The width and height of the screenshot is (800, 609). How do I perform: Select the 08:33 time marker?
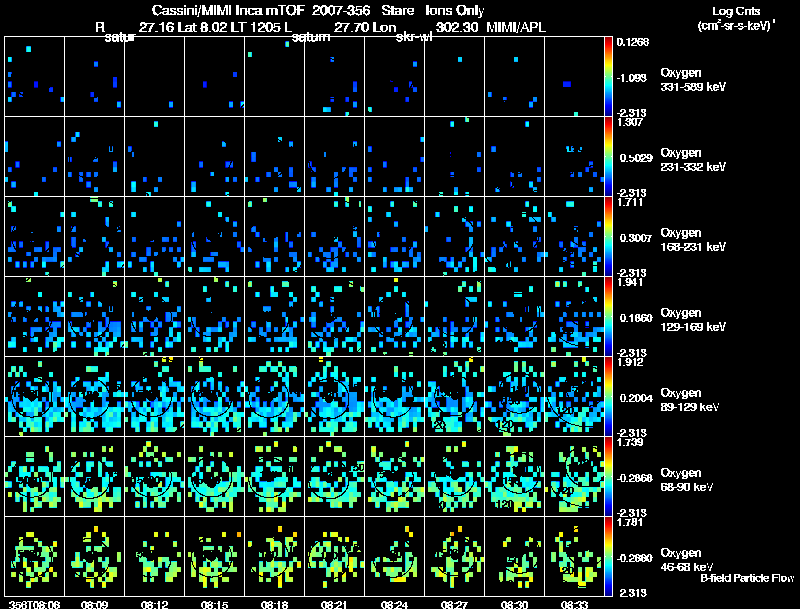pos(574,604)
